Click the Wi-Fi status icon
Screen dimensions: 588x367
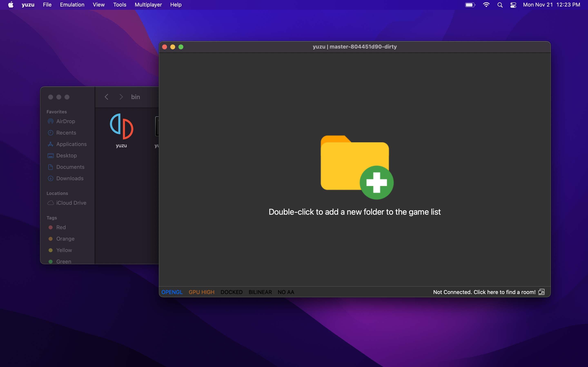click(486, 5)
